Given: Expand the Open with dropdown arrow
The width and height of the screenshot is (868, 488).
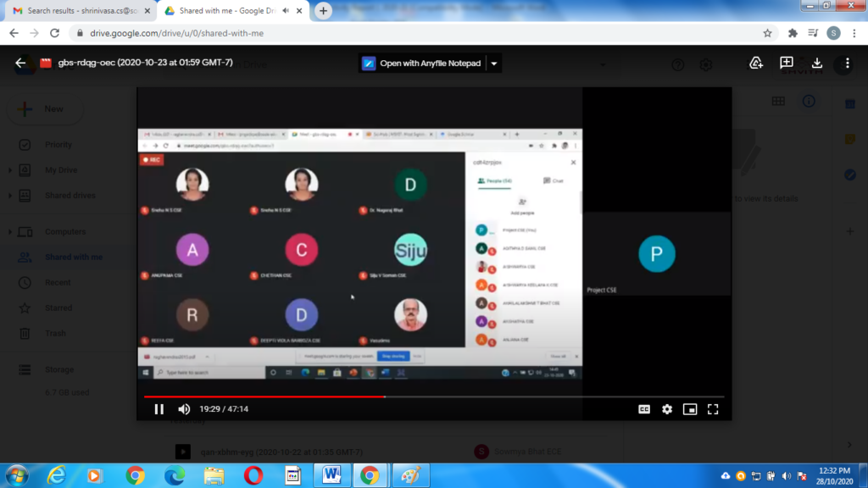Looking at the screenshot, I should (494, 64).
